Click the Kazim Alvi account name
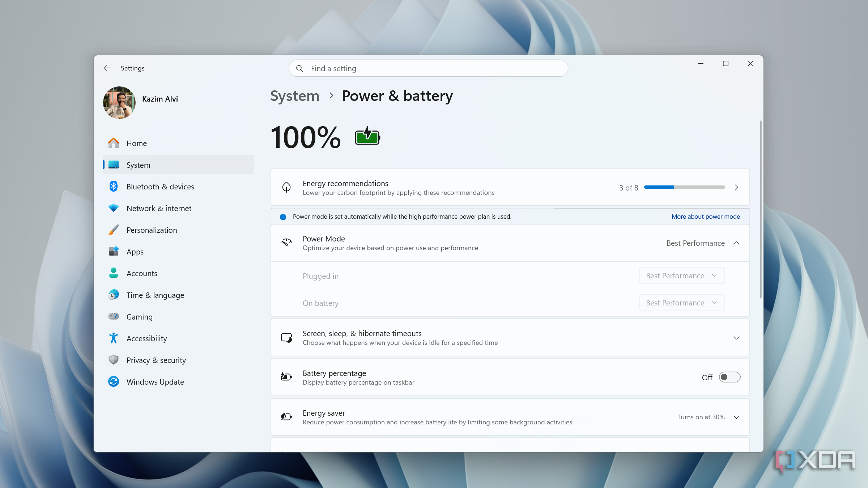This screenshot has height=488, width=868. (160, 99)
